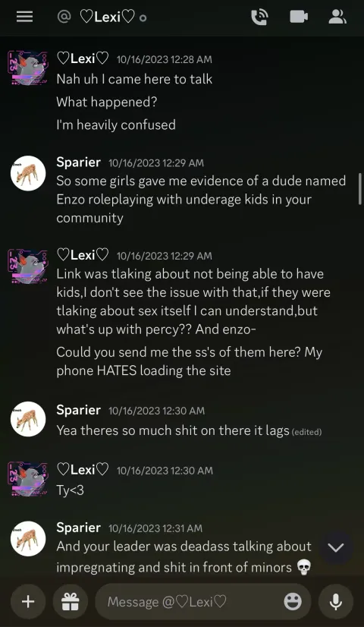Open the hamburger navigation menu

(x=25, y=17)
